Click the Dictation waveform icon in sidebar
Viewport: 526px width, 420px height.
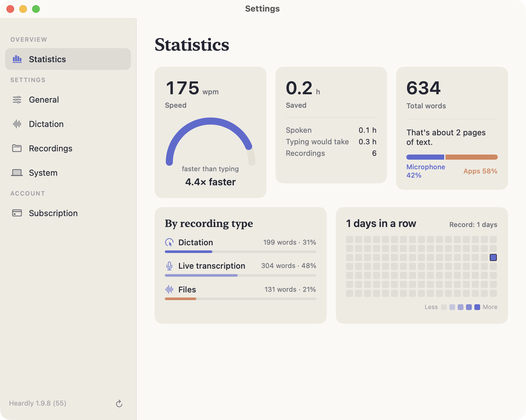17,124
